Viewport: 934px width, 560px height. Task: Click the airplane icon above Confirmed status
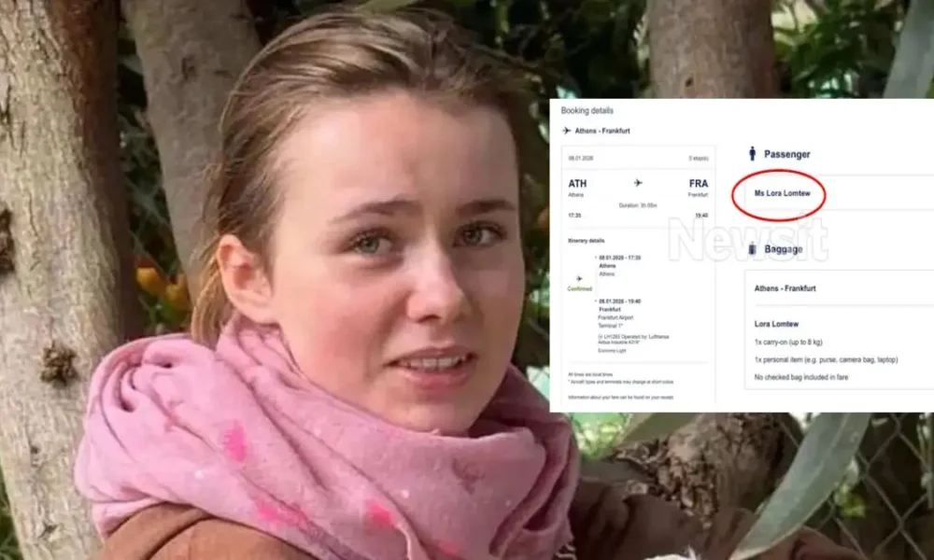coord(579,278)
